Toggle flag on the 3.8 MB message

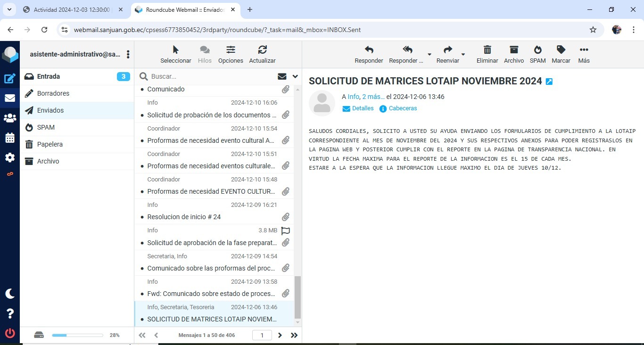click(285, 230)
